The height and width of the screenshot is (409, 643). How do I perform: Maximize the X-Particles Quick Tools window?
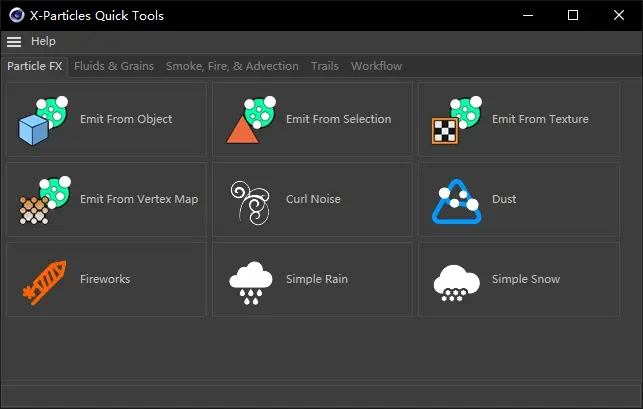click(x=573, y=15)
